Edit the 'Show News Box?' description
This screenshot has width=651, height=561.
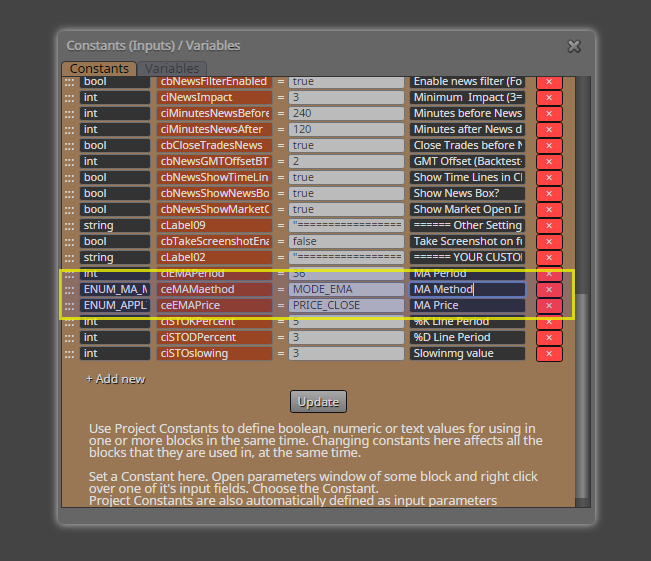pos(467,194)
